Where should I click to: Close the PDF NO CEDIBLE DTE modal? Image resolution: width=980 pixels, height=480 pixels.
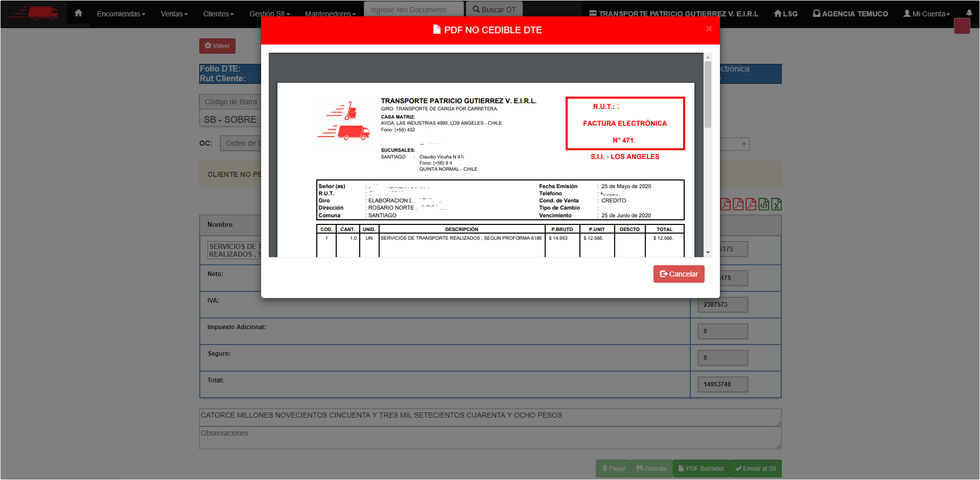pyautogui.click(x=709, y=29)
